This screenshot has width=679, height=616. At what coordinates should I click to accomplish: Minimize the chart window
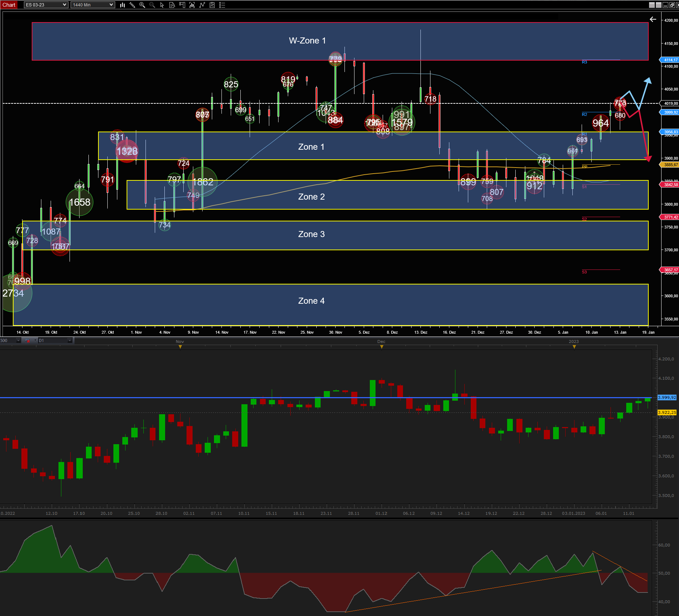pos(665,5)
